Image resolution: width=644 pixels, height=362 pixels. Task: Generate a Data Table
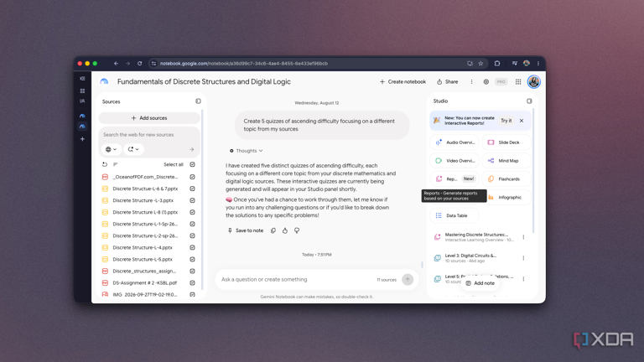[454, 215]
